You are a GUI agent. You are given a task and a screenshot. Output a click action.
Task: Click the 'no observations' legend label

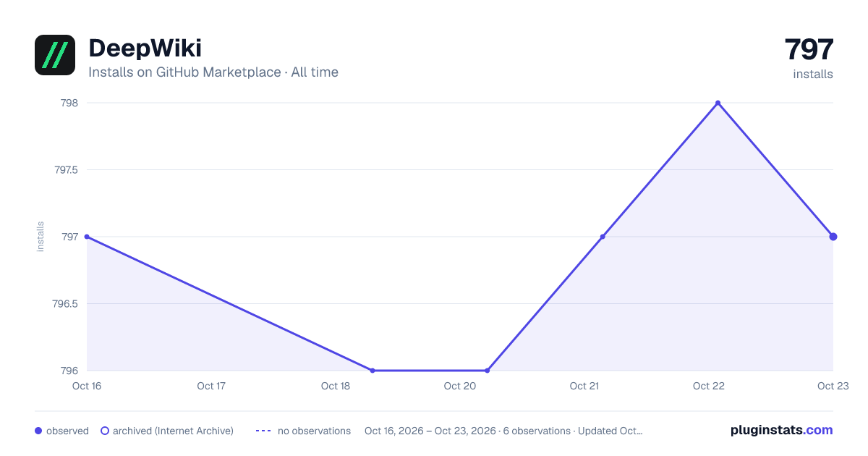[314, 431]
